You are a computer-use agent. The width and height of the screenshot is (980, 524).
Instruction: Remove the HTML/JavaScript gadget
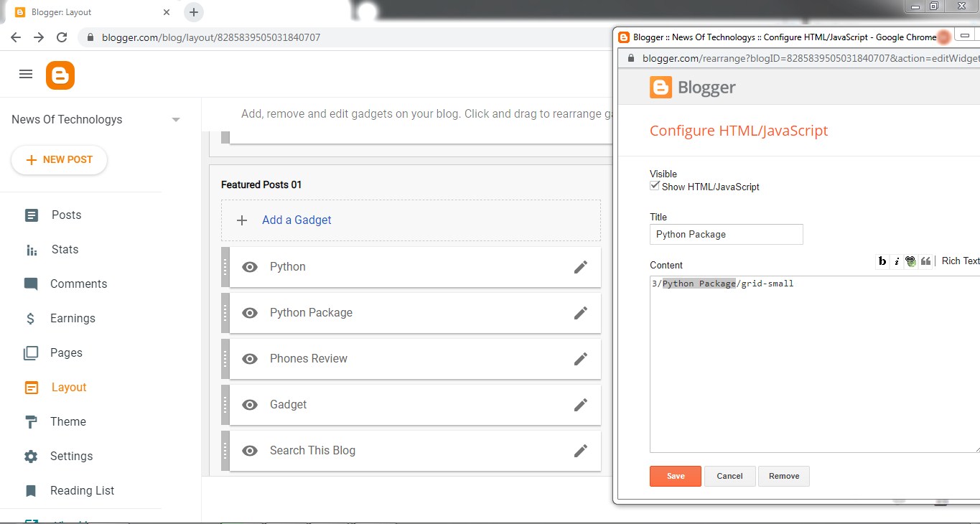[784, 477]
